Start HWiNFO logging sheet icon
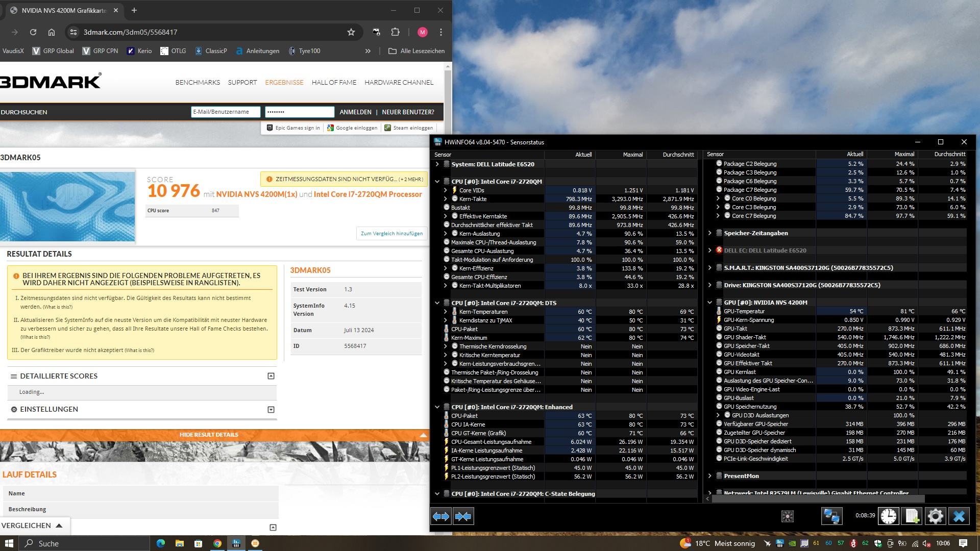 [x=912, y=516]
